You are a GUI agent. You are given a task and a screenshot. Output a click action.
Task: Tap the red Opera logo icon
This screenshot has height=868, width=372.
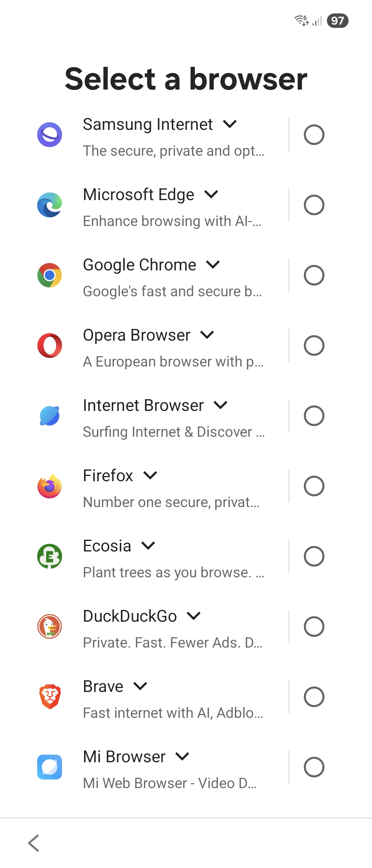[50, 345]
